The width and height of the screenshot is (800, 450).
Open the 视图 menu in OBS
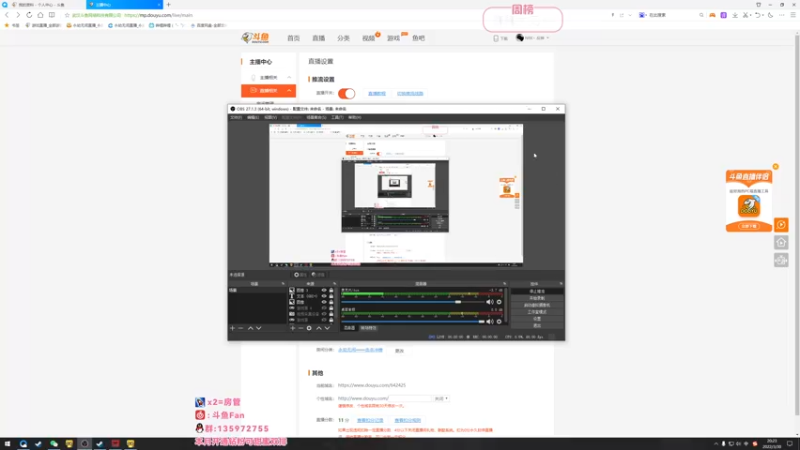pos(270,117)
